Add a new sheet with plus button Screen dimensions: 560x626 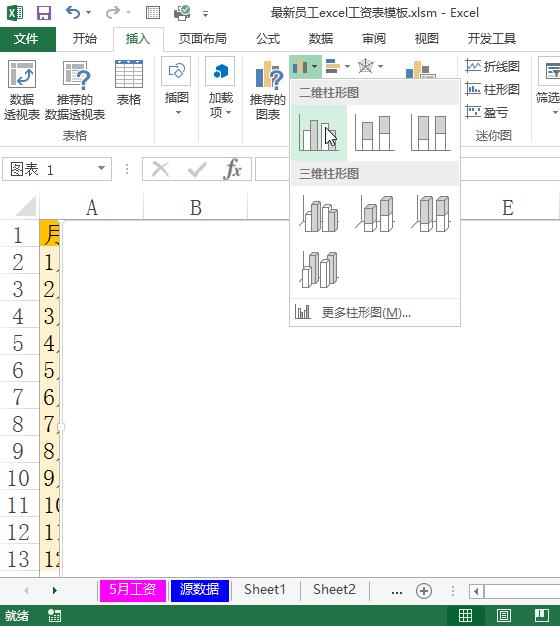point(423,591)
